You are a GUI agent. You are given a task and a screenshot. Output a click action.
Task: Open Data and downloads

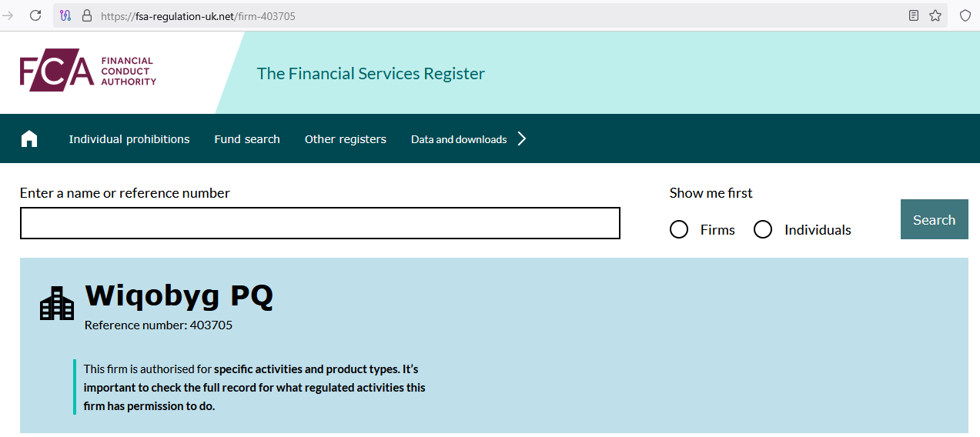click(x=459, y=139)
